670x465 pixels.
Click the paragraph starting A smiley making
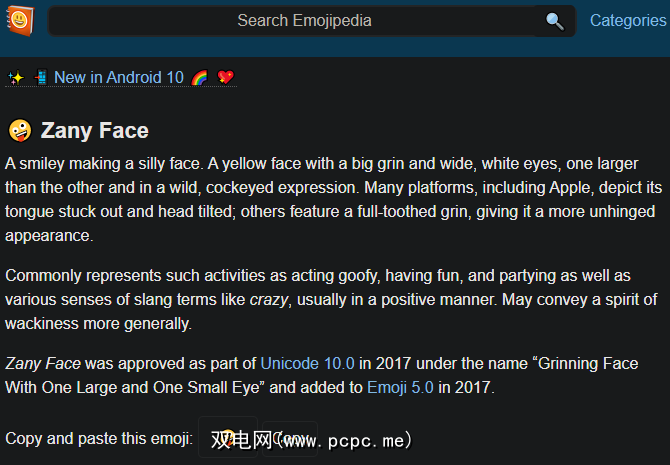tap(330, 198)
